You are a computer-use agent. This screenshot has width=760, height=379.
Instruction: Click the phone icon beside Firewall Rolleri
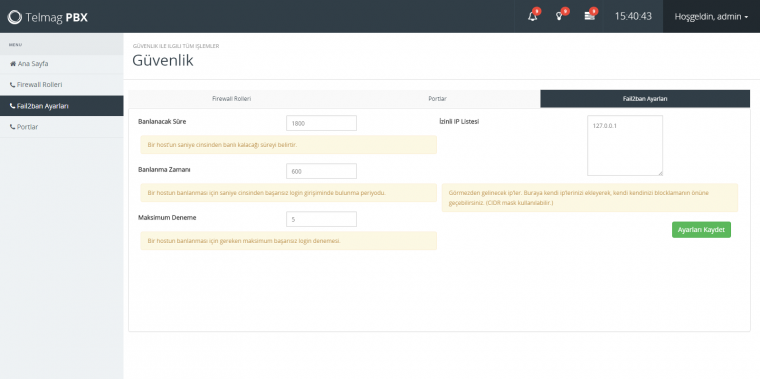[13, 85]
